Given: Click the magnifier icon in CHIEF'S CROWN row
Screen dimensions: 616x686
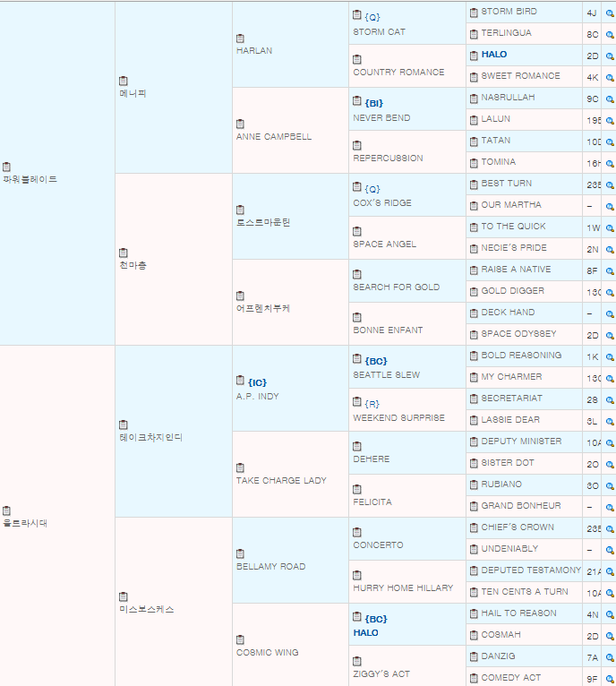Looking at the screenshot, I should click(610, 528).
